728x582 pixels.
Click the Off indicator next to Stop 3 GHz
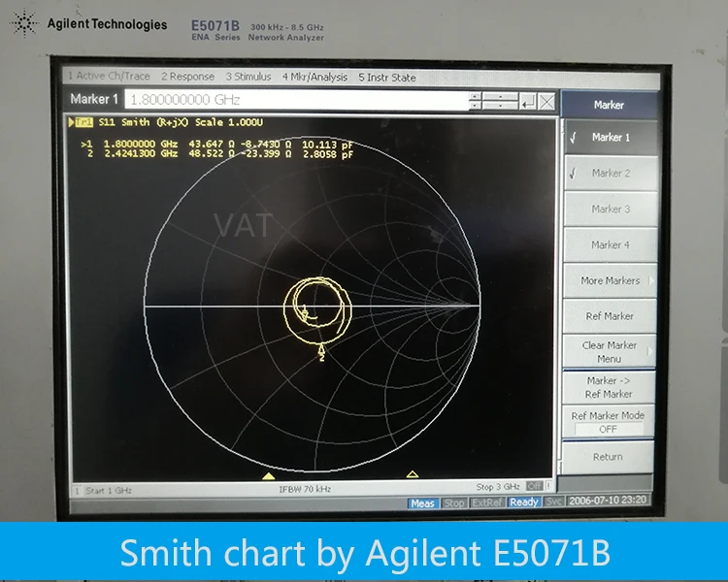click(534, 486)
